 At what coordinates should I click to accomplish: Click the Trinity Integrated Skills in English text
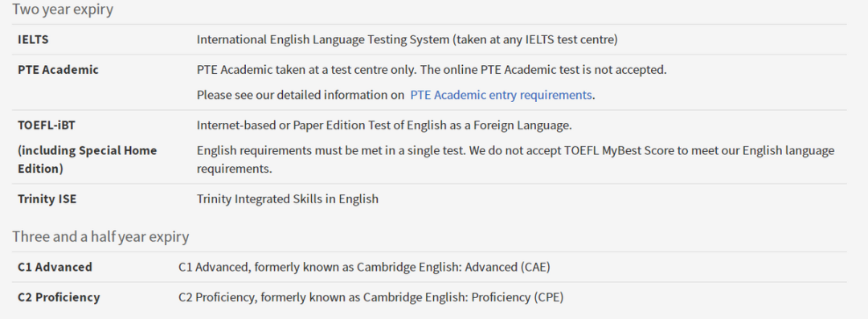pos(288,198)
